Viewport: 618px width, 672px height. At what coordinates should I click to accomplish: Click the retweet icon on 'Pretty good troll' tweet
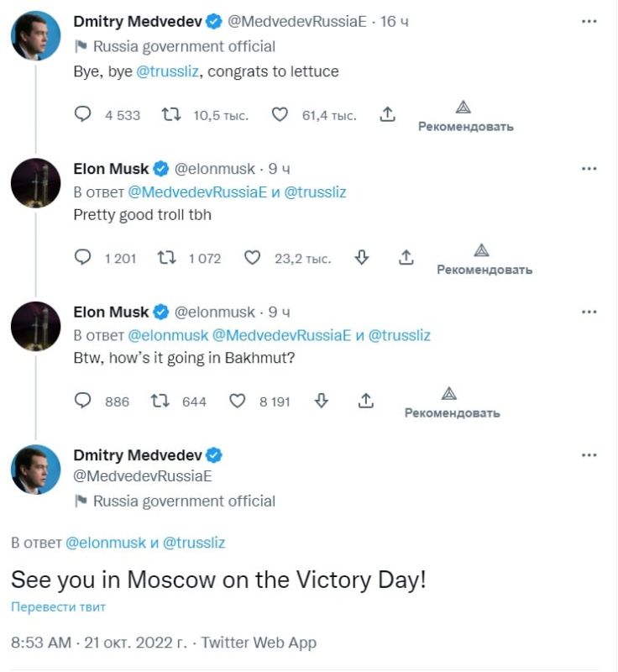(x=165, y=258)
